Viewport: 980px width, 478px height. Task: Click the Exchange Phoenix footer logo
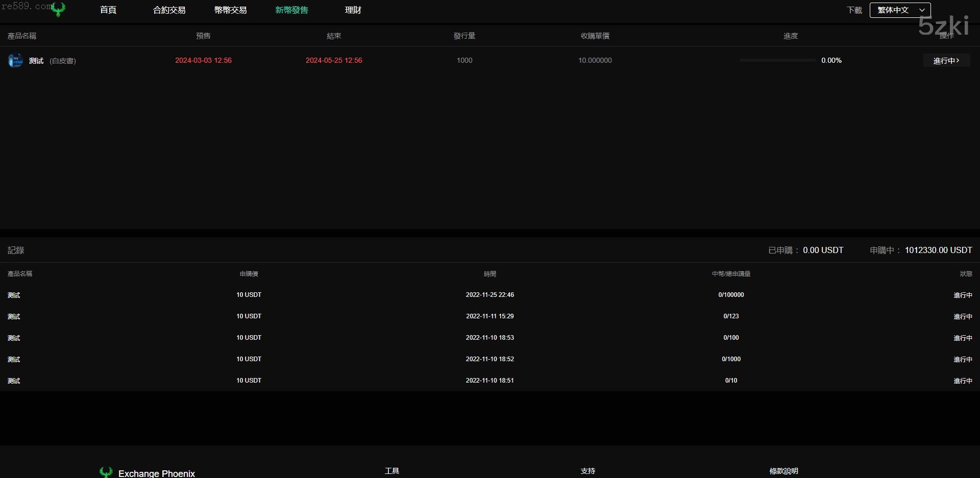coord(147,473)
